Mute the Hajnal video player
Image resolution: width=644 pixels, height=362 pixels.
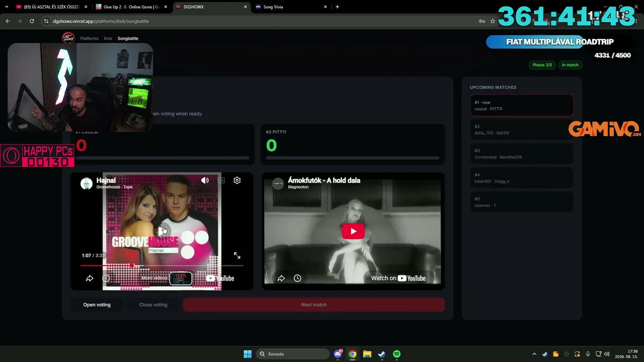pyautogui.click(x=205, y=180)
